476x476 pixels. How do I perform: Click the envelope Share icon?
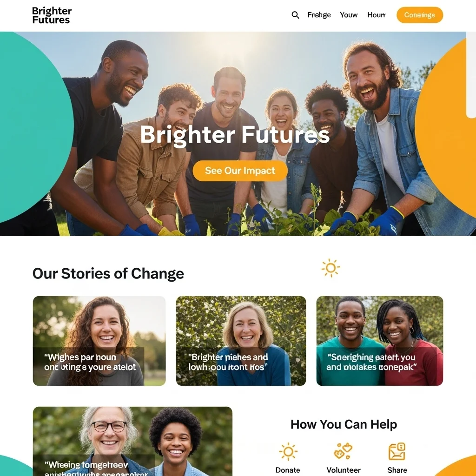[397, 451]
